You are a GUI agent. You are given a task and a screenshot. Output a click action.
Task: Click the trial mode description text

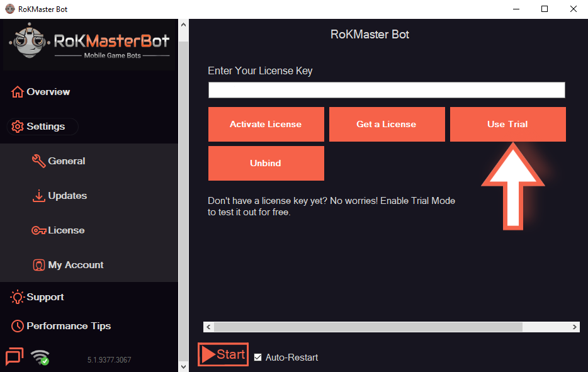coord(332,206)
